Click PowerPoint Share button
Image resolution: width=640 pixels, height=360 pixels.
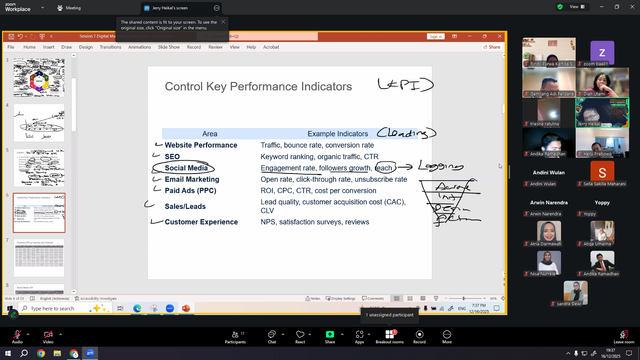492,47
